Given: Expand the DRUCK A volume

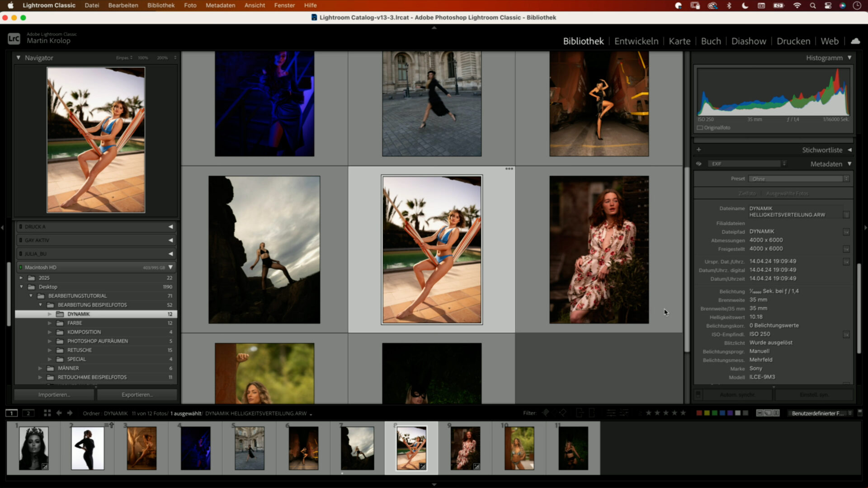Looking at the screenshot, I should [171, 227].
